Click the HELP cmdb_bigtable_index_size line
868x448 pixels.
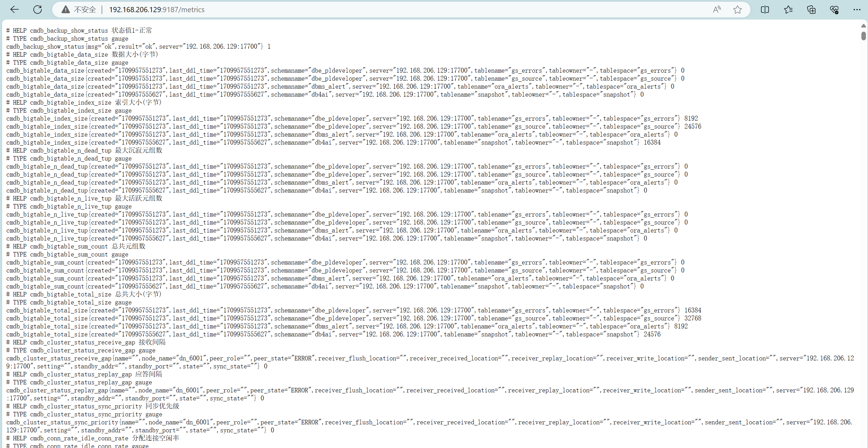84,103
